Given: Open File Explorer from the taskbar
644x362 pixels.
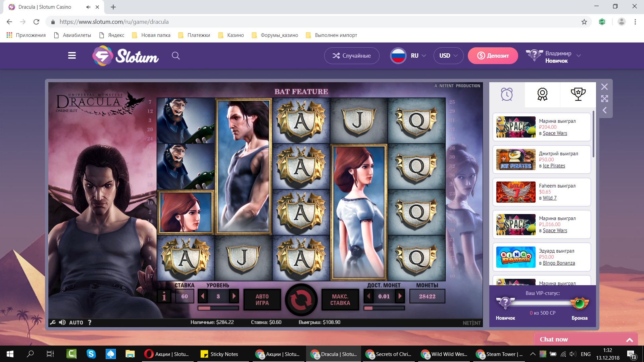Looking at the screenshot, I should 130,354.
